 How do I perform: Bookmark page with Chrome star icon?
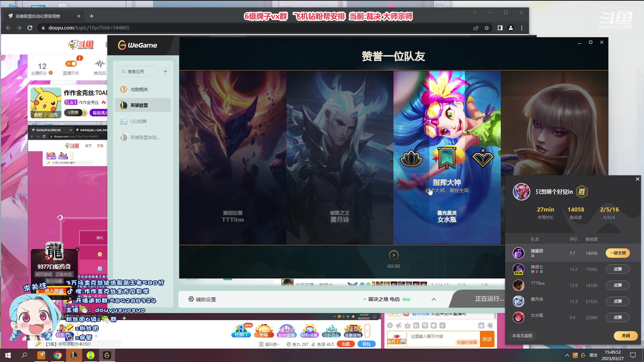point(487,28)
